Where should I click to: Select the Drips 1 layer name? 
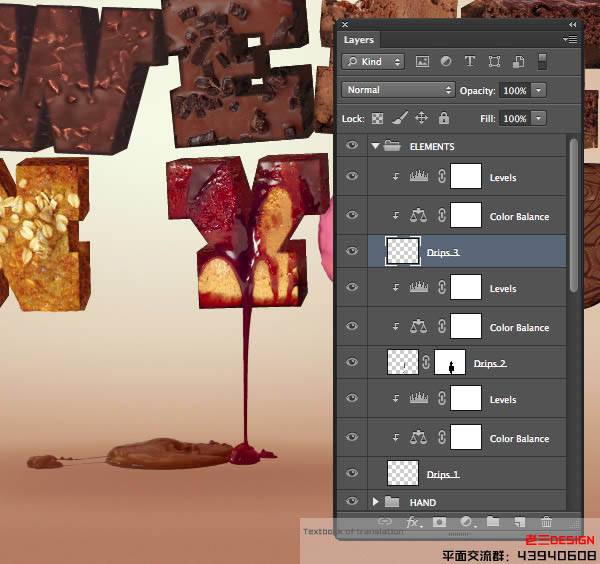pos(443,474)
